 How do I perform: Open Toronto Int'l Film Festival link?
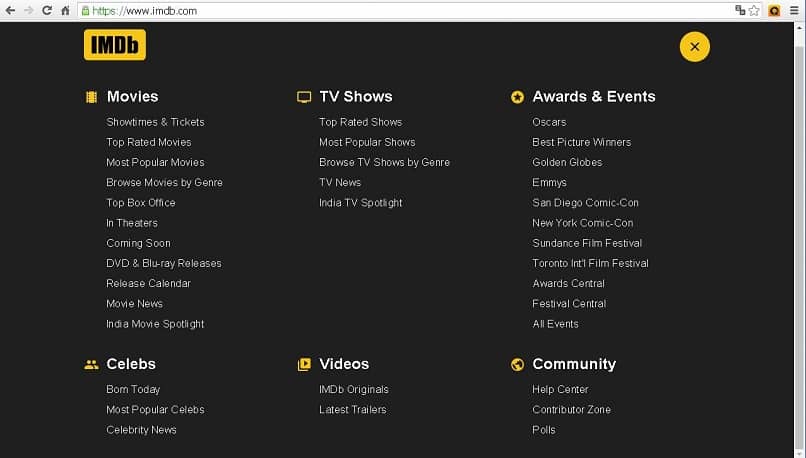(591, 263)
